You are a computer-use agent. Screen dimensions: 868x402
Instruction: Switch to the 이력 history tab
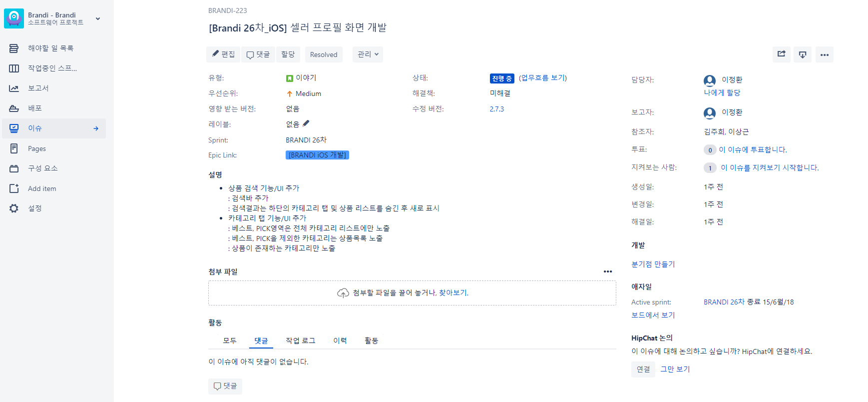(340, 340)
